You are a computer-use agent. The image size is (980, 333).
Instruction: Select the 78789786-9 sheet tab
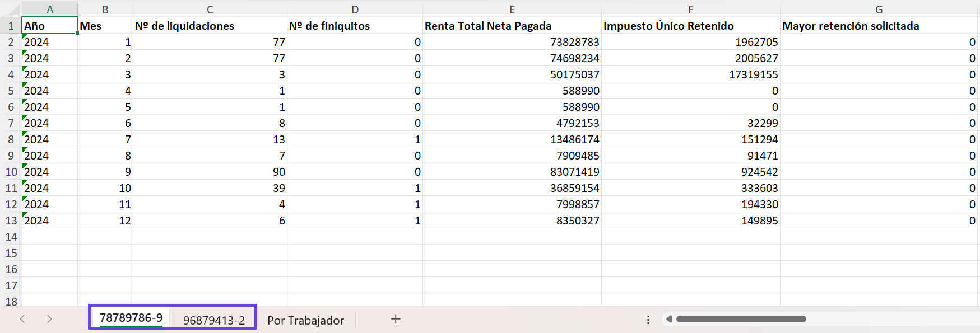click(x=131, y=318)
